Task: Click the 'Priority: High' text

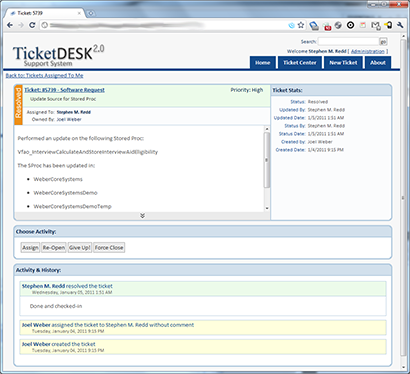Action: (x=247, y=90)
